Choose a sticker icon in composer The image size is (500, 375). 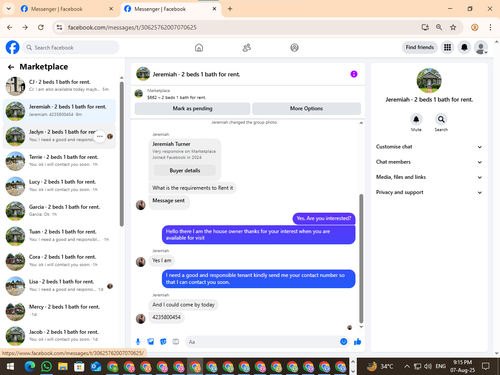click(x=163, y=341)
